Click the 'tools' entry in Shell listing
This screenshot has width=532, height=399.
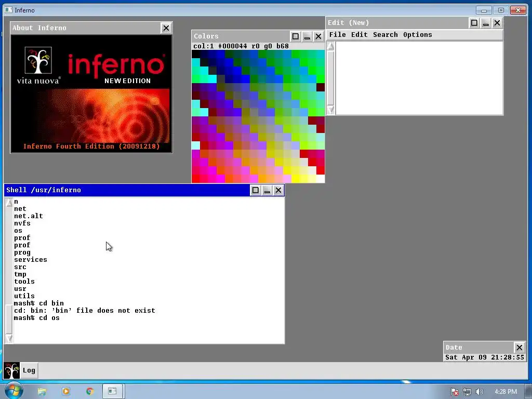24,281
